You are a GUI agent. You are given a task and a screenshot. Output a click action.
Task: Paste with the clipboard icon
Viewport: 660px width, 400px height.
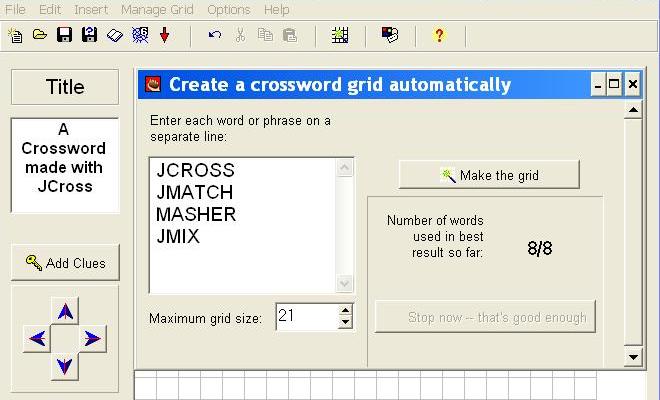point(290,35)
